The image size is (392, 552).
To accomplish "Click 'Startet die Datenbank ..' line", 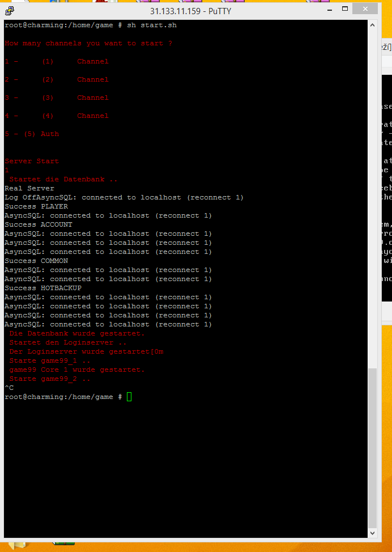I will 63,179.
